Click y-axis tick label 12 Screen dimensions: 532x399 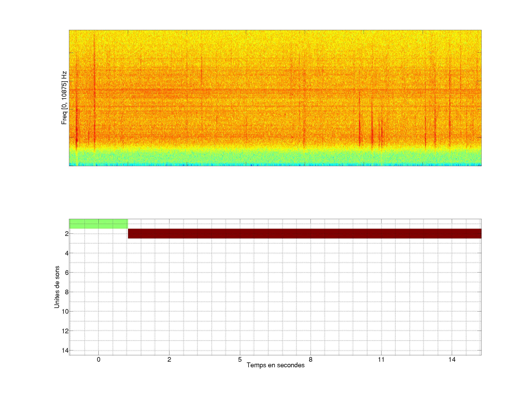[x=65, y=331]
